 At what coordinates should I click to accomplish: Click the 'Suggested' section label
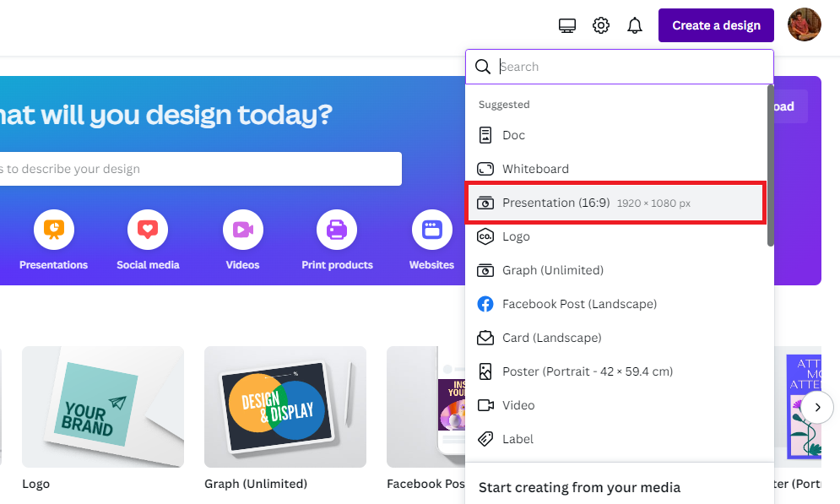click(504, 105)
